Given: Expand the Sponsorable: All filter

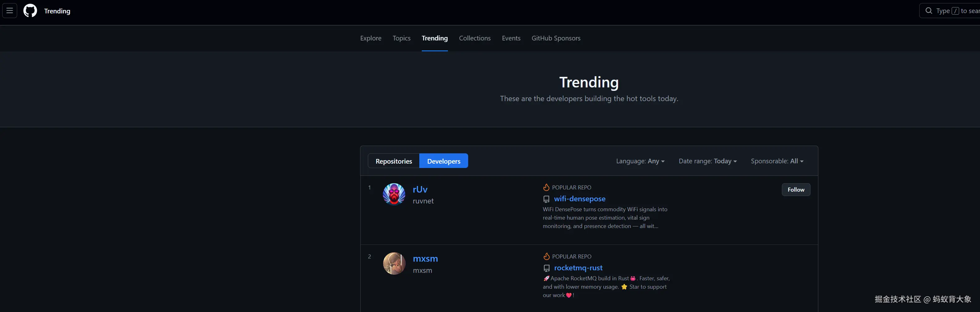Looking at the screenshot, I should 777,161.
